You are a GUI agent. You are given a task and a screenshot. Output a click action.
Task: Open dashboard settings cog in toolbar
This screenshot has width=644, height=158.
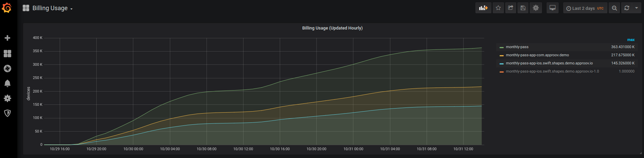coord(536,8)
